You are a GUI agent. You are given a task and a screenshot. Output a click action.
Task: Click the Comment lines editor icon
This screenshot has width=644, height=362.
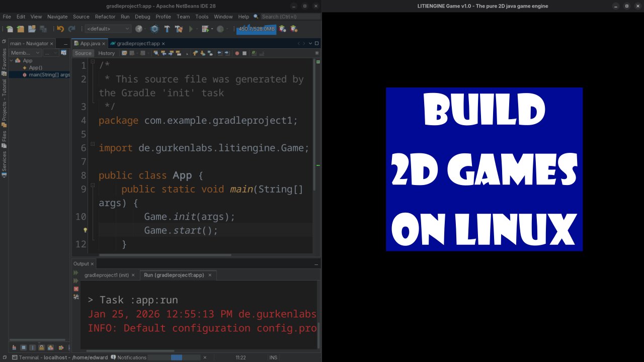point(254,53)
